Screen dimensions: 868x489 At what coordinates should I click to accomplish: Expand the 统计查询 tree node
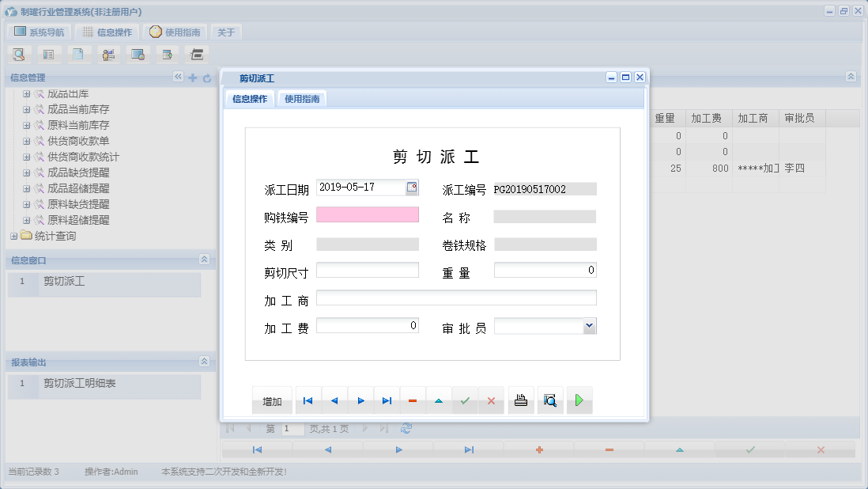coord(14,234)
